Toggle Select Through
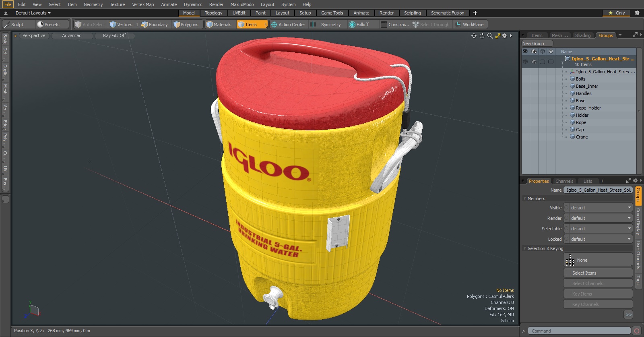The image size is (644, 337). 431,25
